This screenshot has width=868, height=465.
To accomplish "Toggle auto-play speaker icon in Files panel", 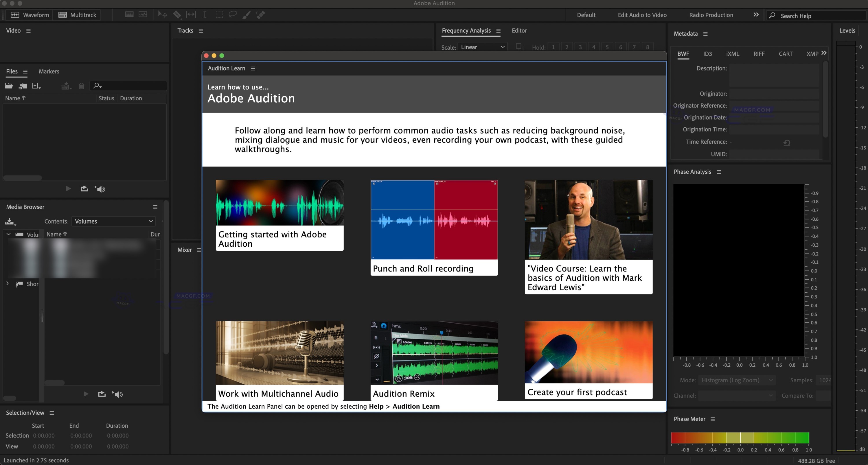I will [100, 189].
